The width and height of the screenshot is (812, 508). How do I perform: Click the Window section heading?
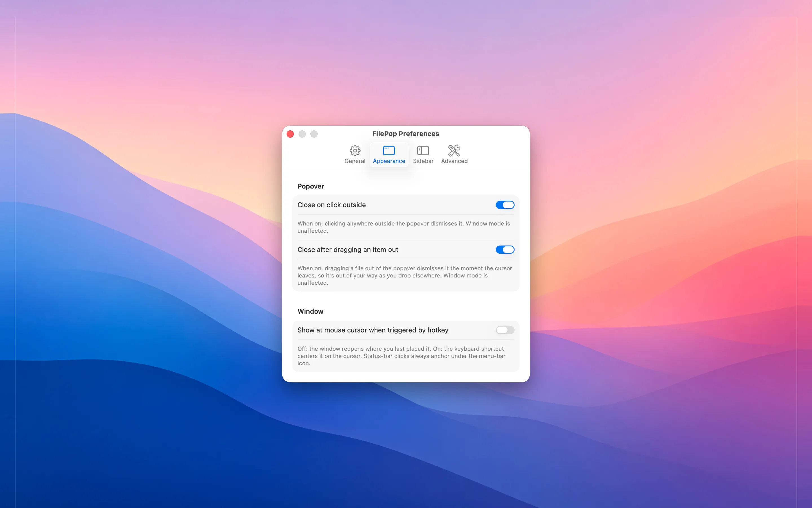tap(310, 312)
